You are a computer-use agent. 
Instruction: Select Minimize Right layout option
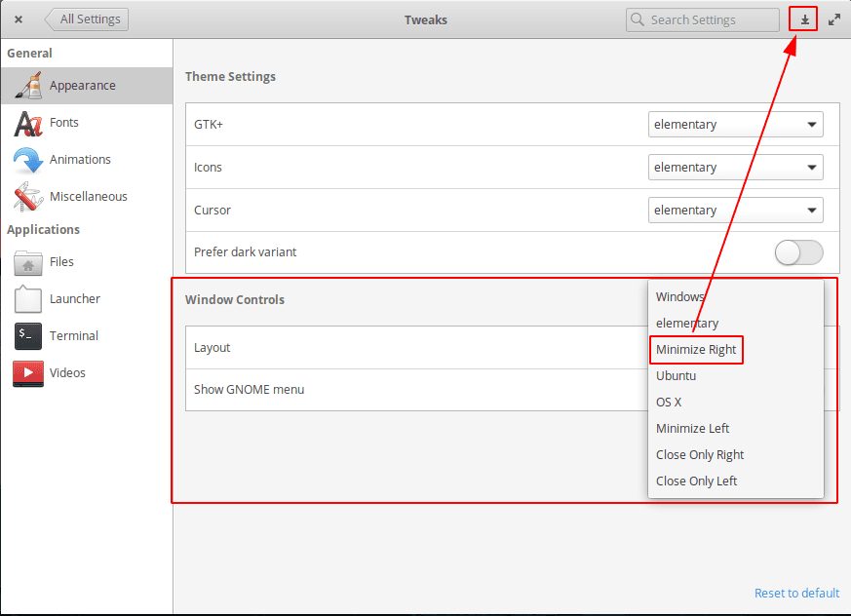(695, 349)
